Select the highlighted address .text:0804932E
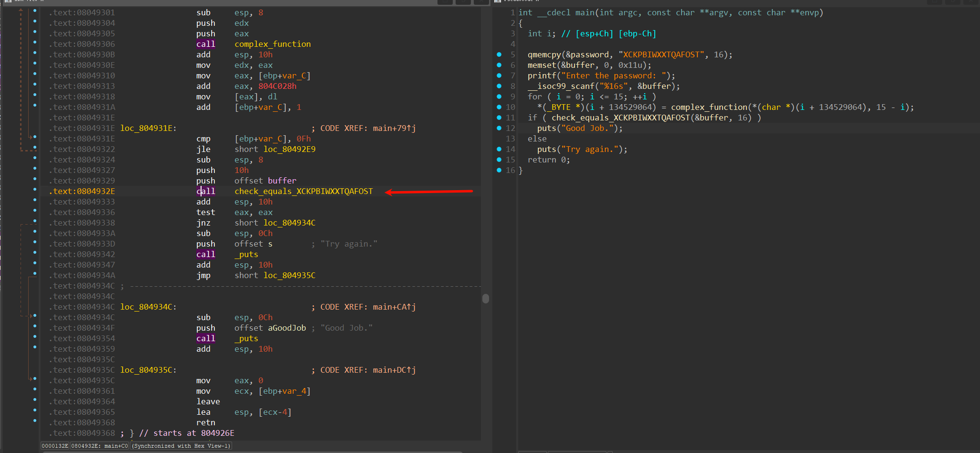 pyautogui.click(x=82, y=191)
